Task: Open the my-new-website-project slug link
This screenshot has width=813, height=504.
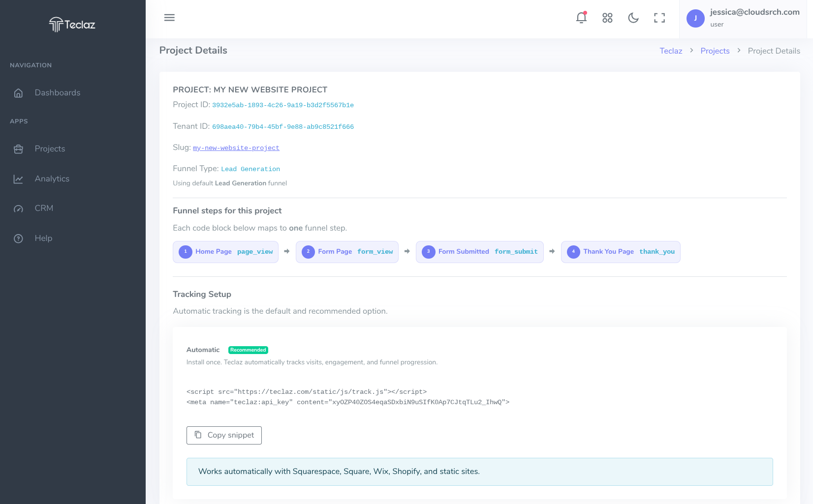Action: tap(236, 148)
